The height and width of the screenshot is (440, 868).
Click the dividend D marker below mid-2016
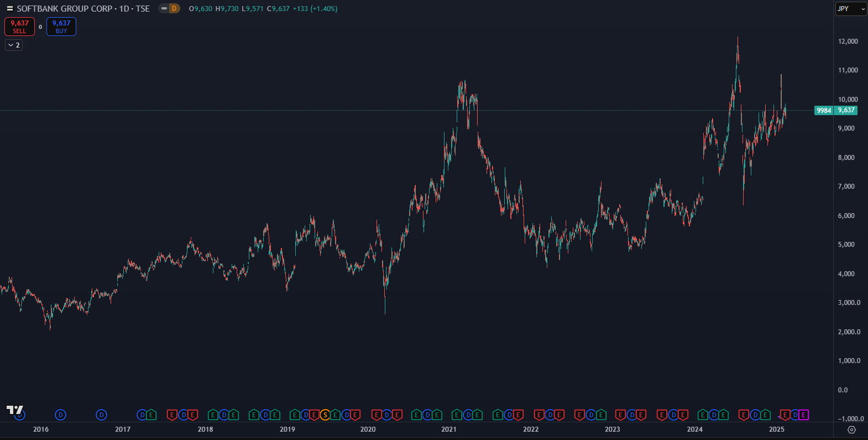click(x=61, y=415)
